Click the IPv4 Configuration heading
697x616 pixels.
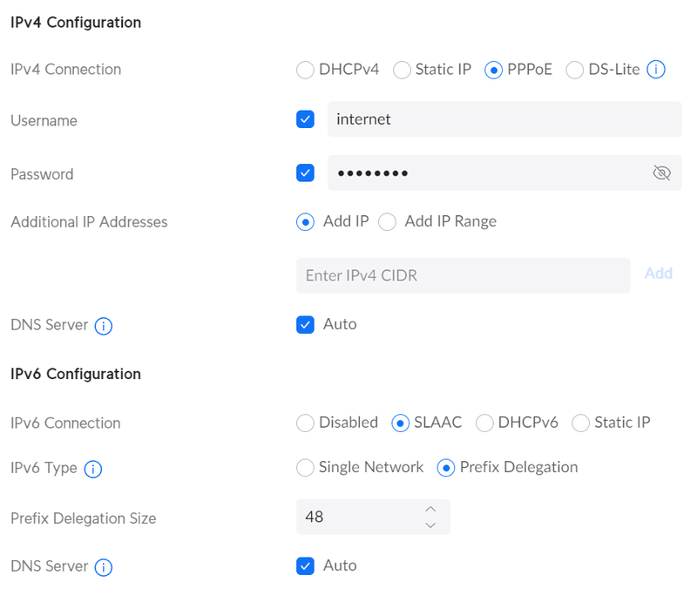[76, 23]
